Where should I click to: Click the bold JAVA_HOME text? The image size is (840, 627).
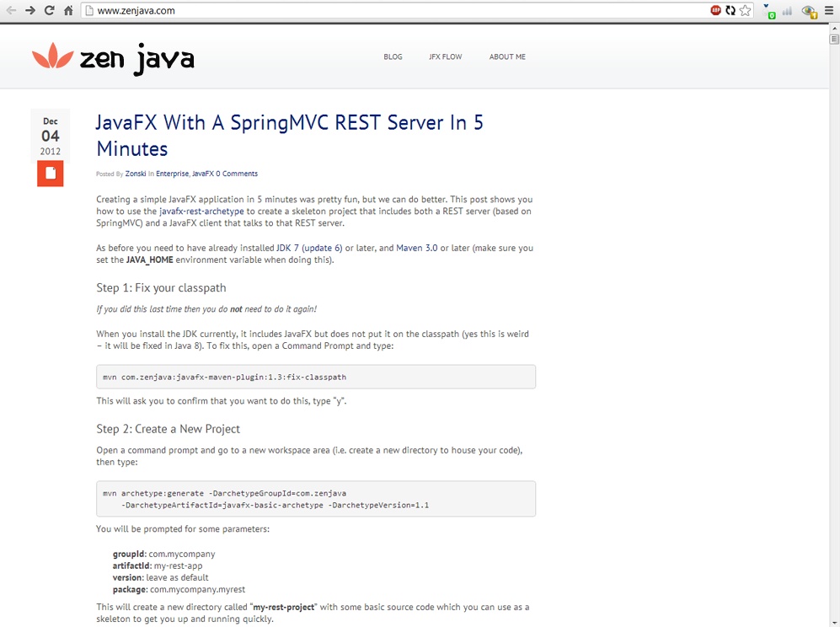[149, 260]
